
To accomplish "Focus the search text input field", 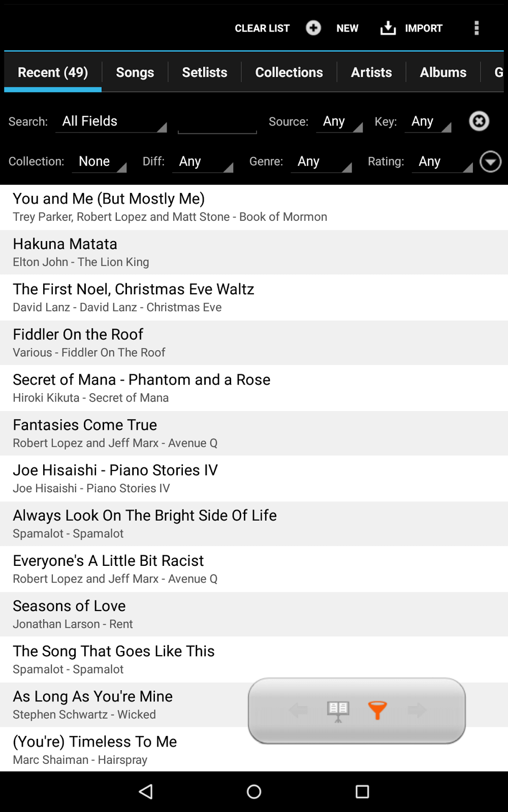I will [x=217, y=123].
